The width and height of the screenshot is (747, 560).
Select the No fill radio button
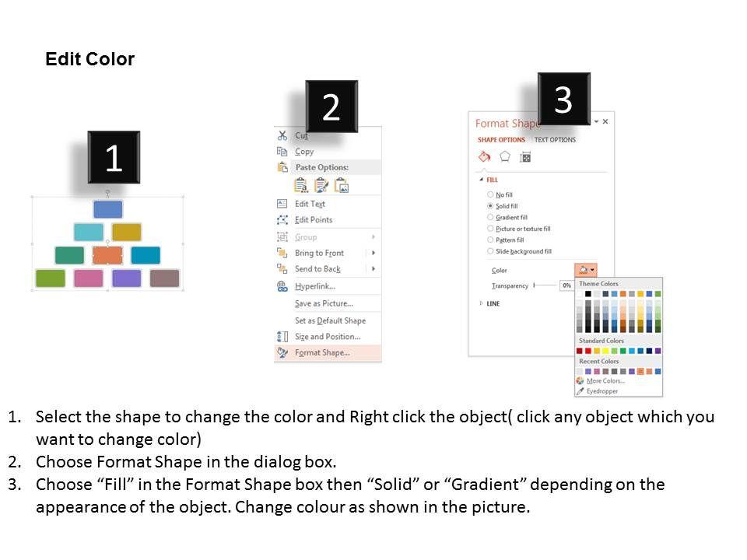click(x=490, y=194)
